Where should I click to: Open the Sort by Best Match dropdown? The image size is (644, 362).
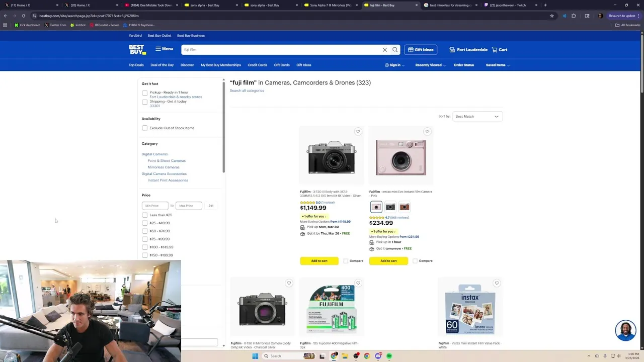click(477, 117)
